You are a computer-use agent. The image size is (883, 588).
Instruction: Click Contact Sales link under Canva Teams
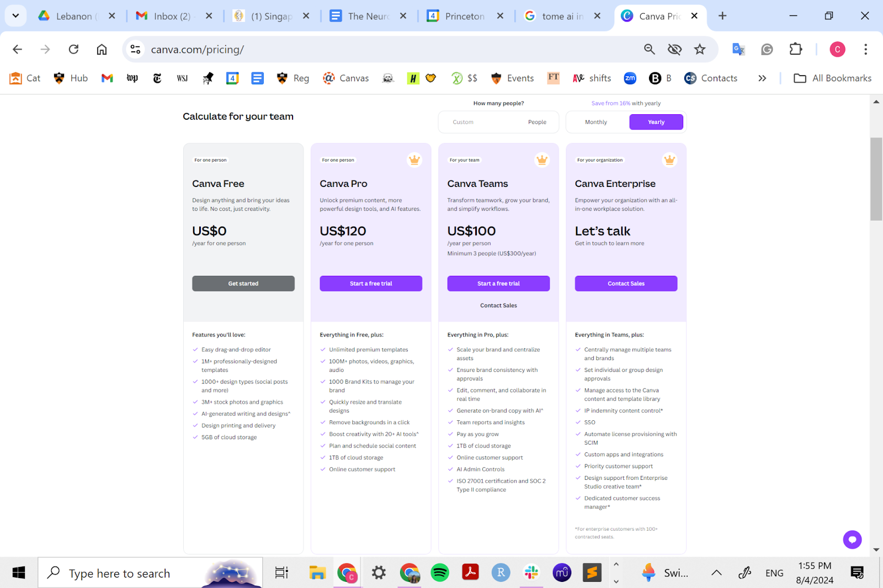(x=498, y=306)
